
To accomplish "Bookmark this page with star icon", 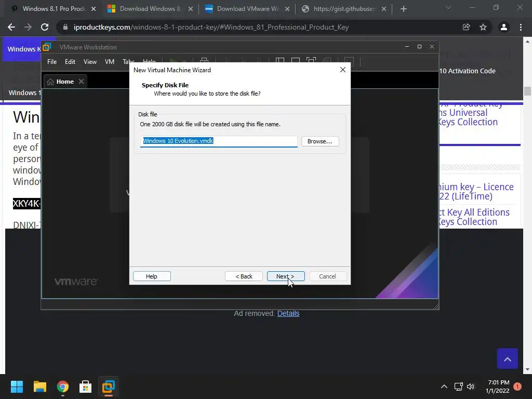I will pos(483,27).
